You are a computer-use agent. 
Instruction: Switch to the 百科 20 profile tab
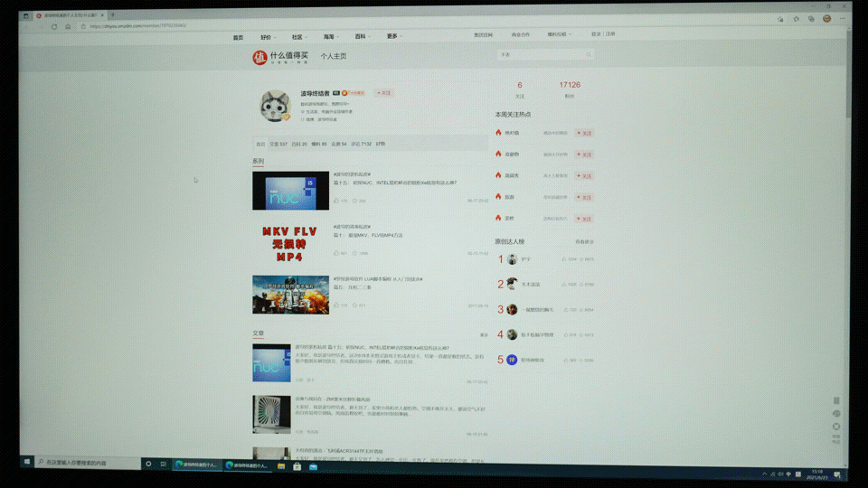tap(299, 144)
